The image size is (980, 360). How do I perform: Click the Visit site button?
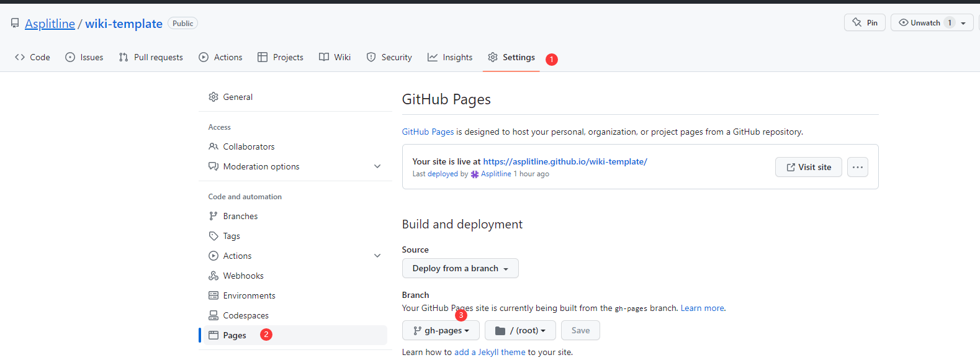pos(809,167)
